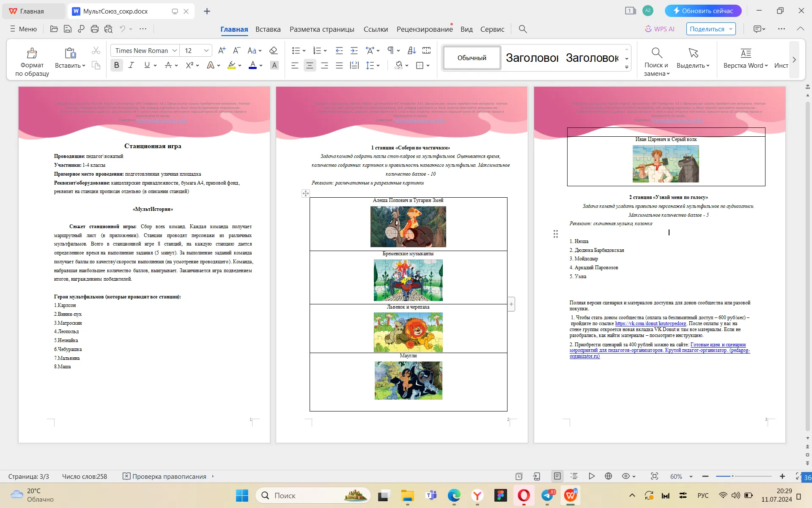Click the Decrease font size icon

237,50
